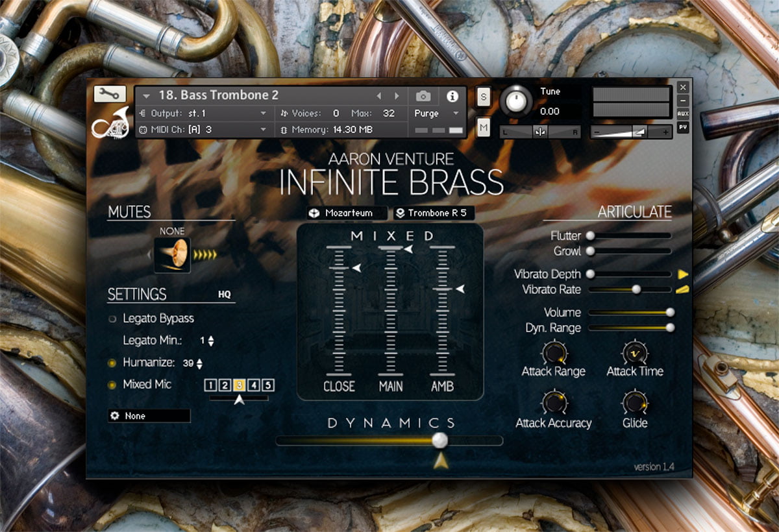This screenshot has width=779, height=532.
Task: Click the Max voices value 32
Action: 389,113
